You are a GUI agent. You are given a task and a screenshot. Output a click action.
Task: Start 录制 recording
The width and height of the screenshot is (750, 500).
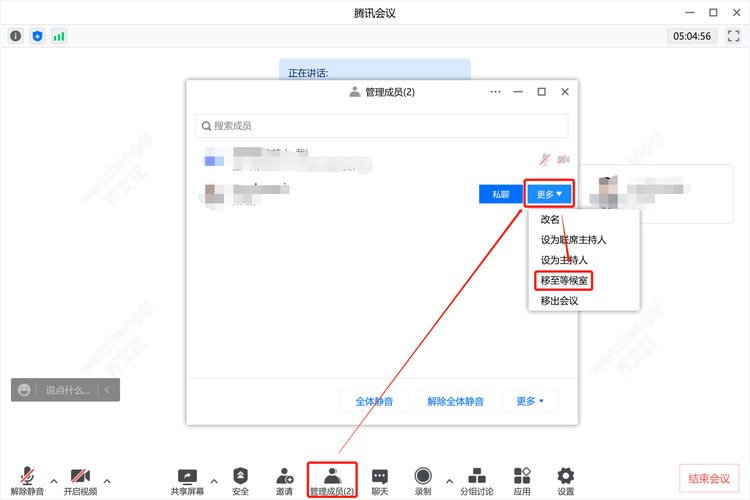coord(423,480)
